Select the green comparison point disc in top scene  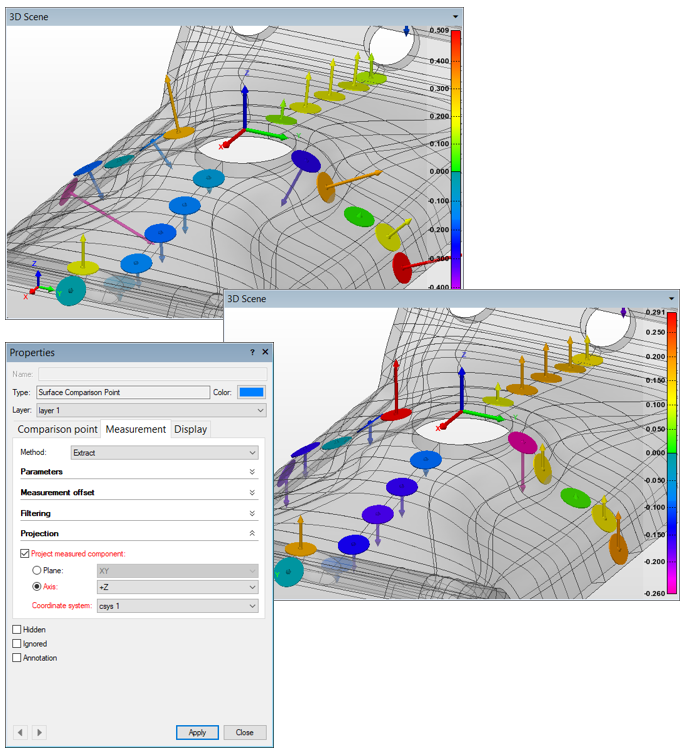(359, 217)
